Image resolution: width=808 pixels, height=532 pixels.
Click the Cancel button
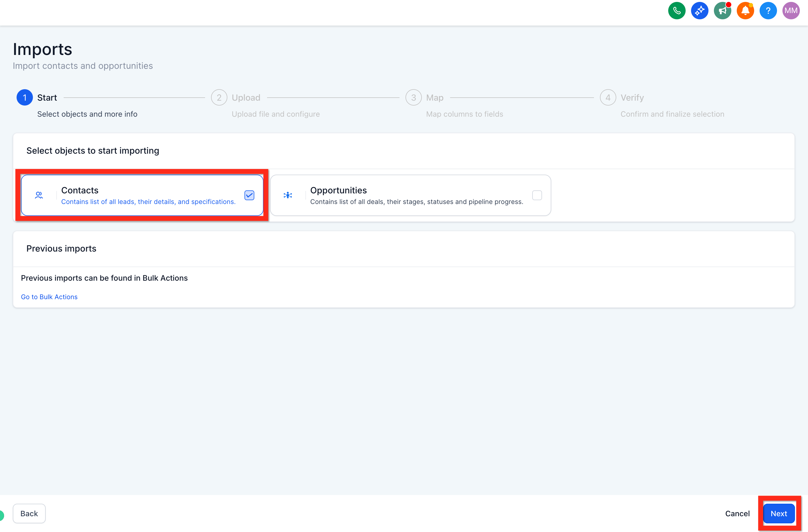pyautogui.click(x=737, y=513)
